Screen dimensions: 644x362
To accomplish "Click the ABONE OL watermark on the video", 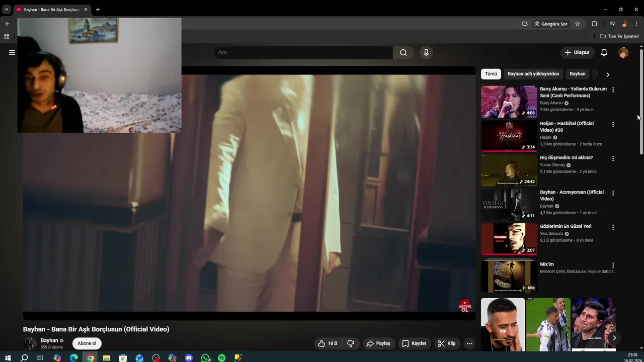I will click(465, 306).
